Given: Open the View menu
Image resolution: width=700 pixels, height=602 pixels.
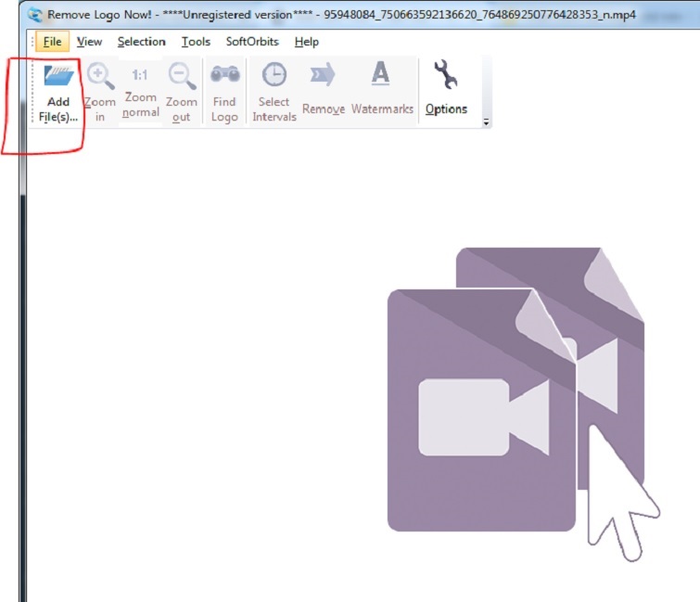Looking at the screenshot, I should (x=90, y=42).
